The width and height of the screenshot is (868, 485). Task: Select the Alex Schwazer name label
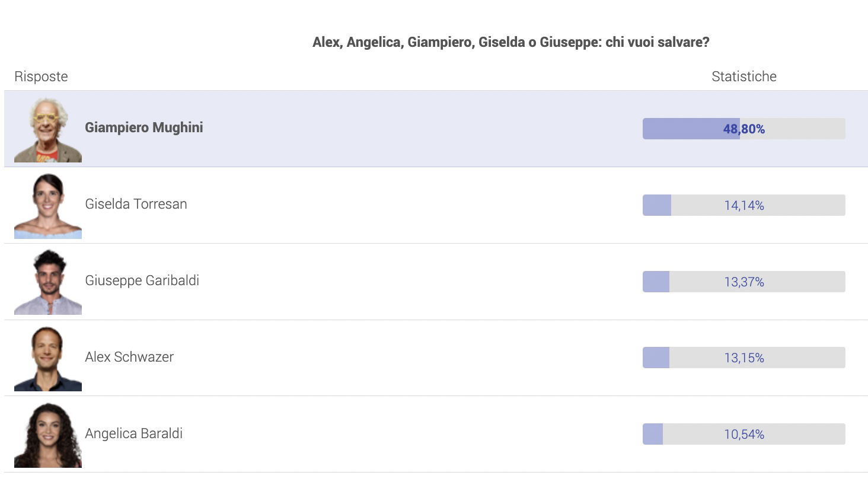129,357
